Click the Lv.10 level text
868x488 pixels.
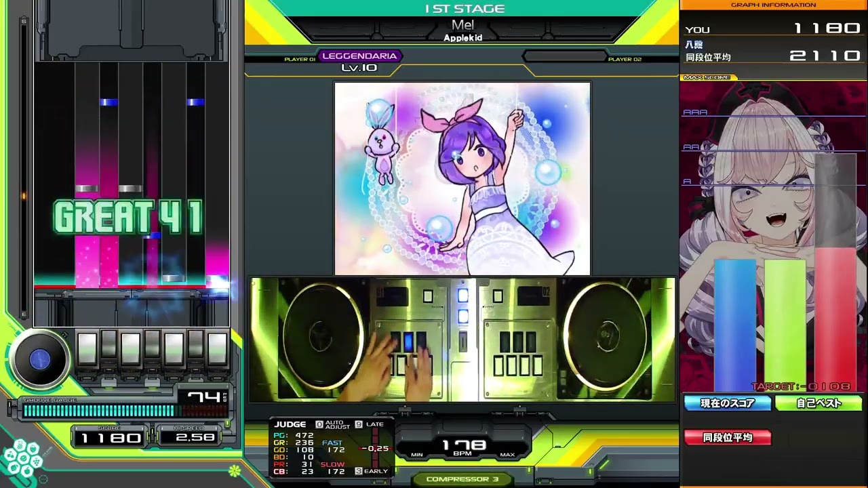tap(359, 68)
